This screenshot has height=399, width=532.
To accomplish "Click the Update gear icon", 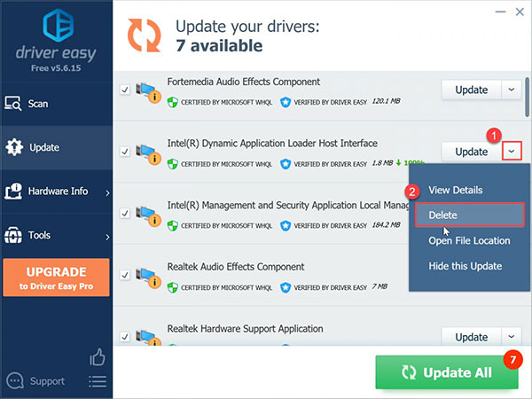I will point(14,147).
